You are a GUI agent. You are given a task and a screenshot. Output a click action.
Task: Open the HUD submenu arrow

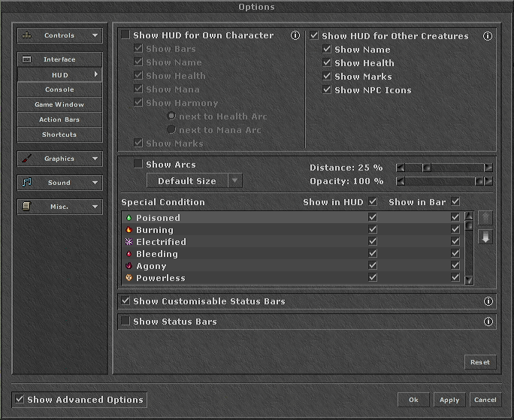pos(96,74)
